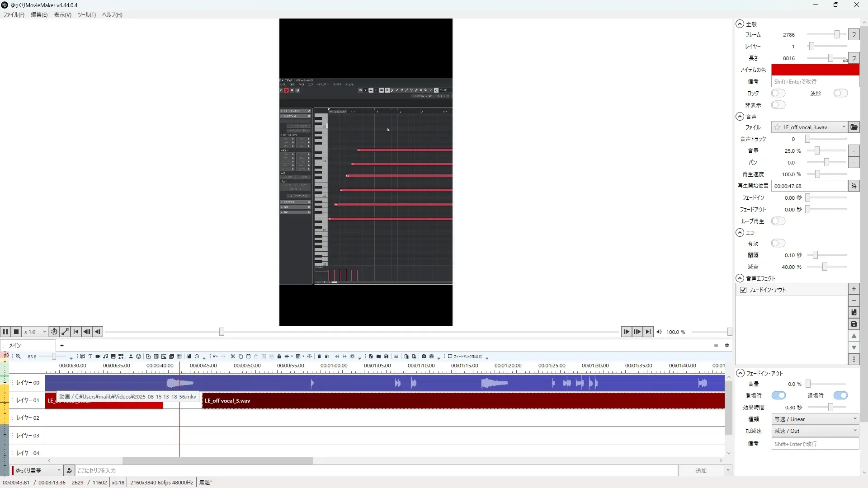Image resolution: width=868 pixels, height=488 pixels.
Task: Click the stop playback button
Action: click(16, 332)
